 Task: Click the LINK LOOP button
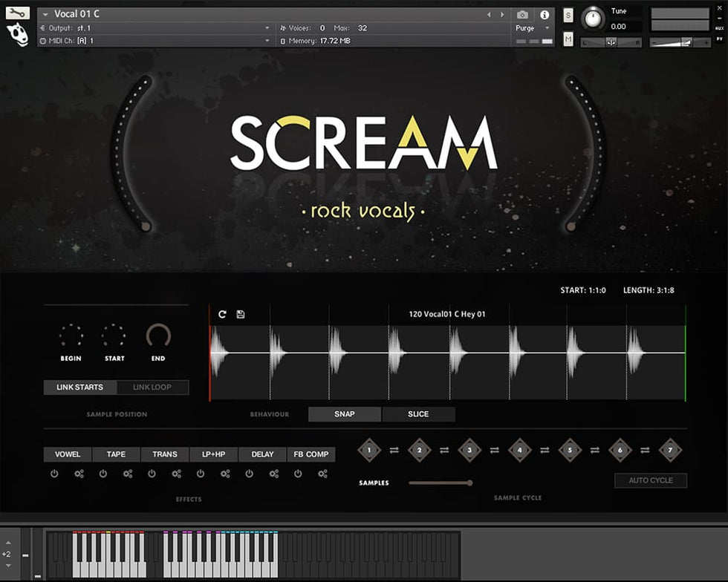click(152, 388)
